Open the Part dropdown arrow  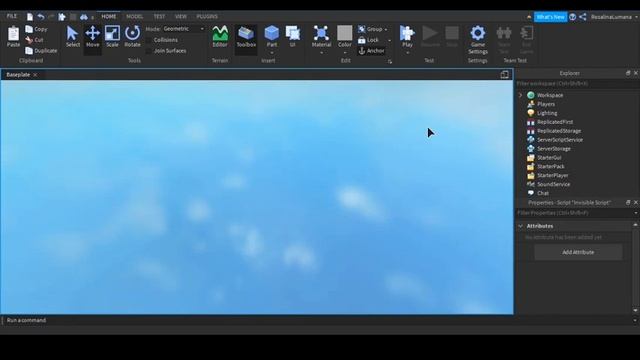[271, 53]
